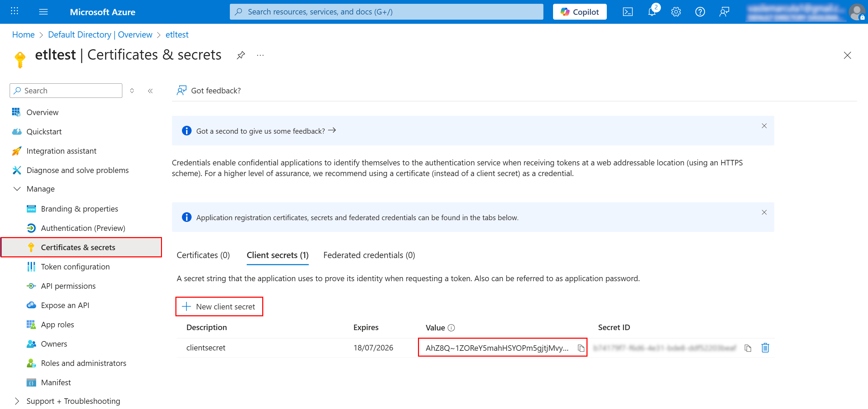
Task: Go to Default Directory Overview breadcrumb
Action: (x=100, y=34)
